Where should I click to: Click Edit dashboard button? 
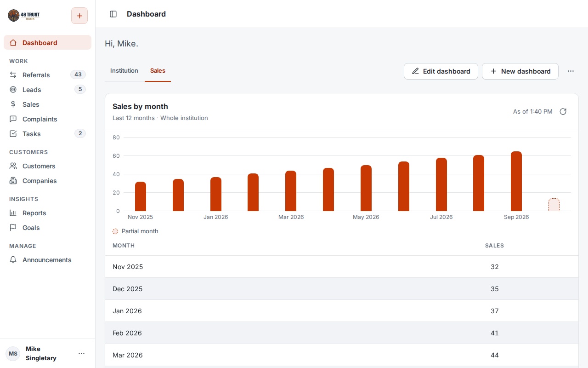point(441,71)
